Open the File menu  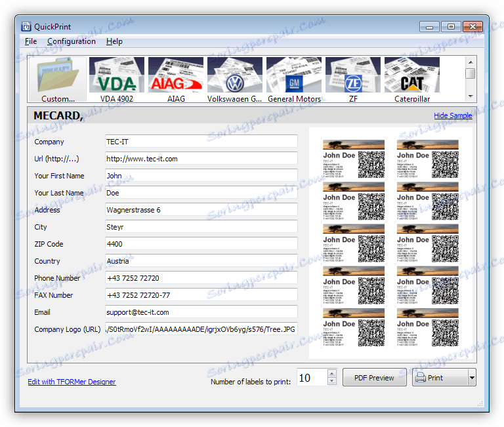pyautogui.click(x=31, y=41)
